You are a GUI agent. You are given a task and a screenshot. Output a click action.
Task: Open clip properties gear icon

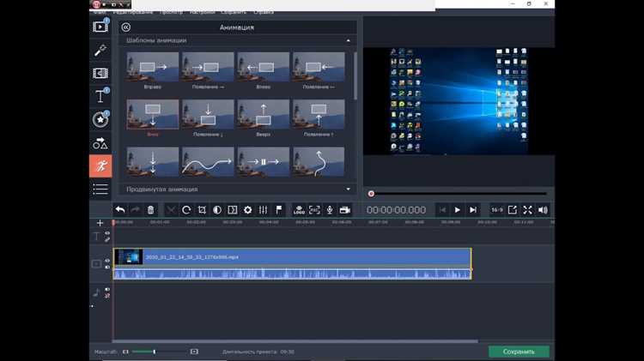tap(247, 210)
